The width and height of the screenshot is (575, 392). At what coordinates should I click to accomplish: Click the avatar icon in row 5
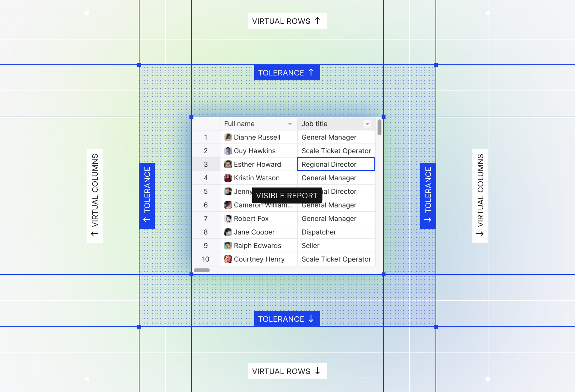tap(228, 191)
